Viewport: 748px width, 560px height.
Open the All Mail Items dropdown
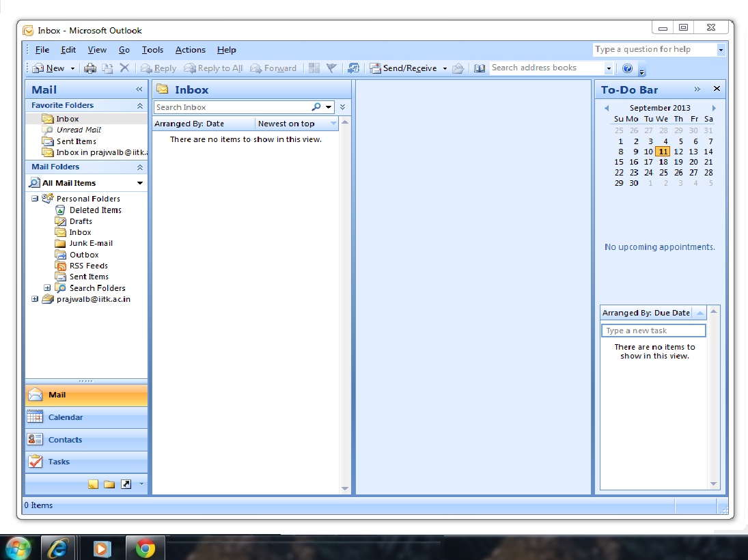[140, 183]
